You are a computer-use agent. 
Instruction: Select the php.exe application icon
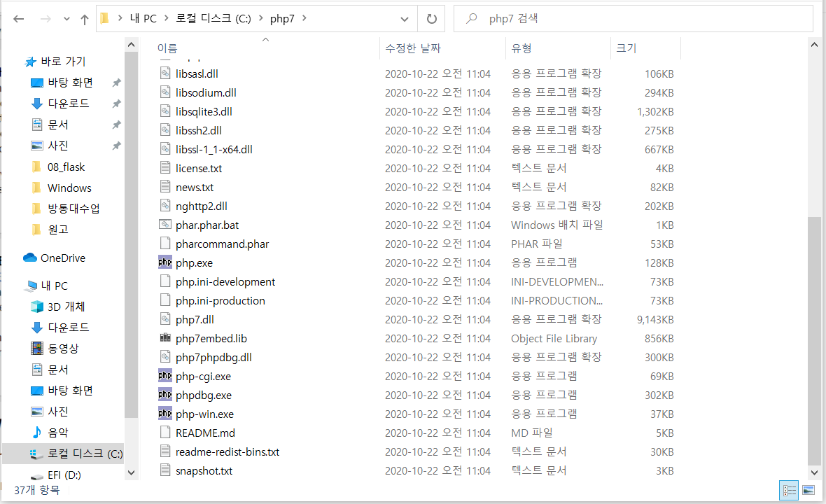tap(165, 262)
